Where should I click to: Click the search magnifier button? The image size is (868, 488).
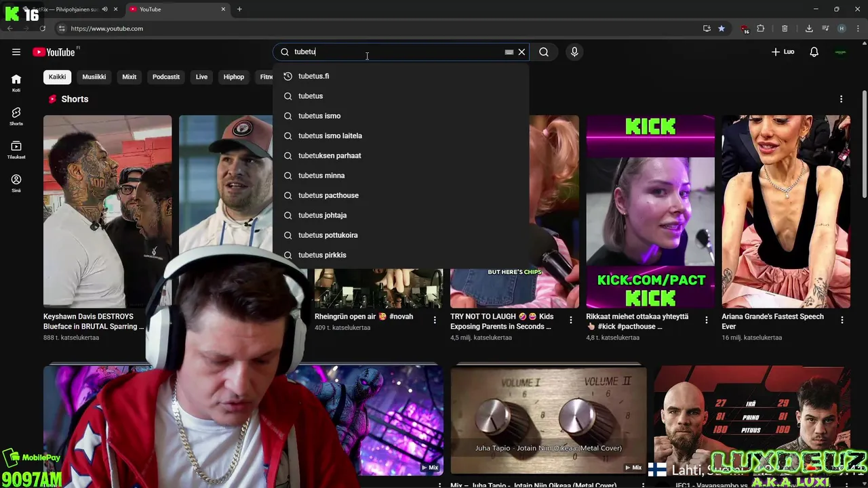click(x=544, y=52)
